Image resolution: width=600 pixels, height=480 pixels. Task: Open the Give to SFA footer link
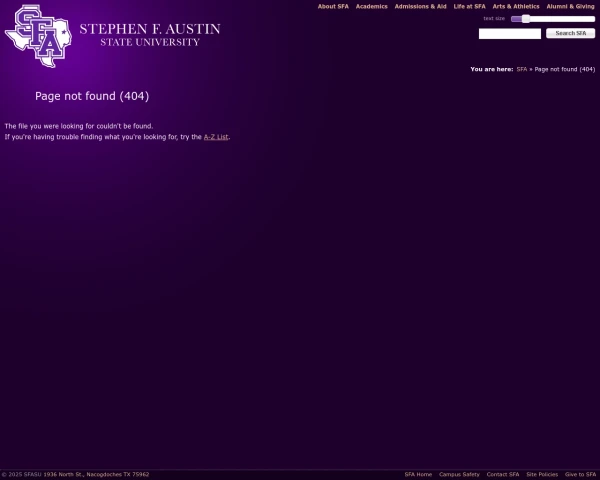580,474
